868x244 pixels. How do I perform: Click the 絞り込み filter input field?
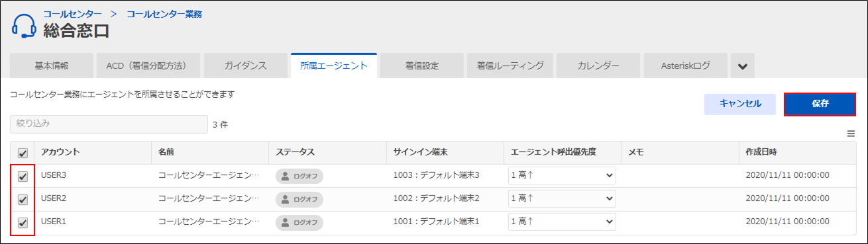click(x=109, y=124)
